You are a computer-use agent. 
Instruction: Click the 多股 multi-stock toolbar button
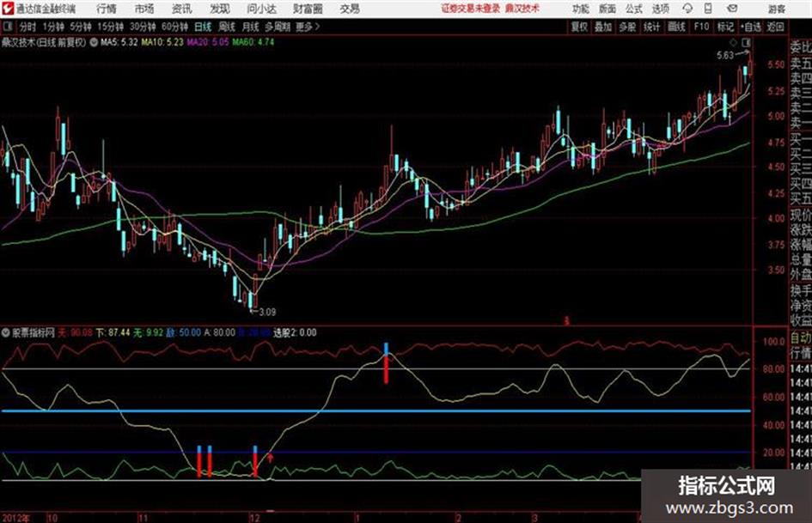(627, 27)
